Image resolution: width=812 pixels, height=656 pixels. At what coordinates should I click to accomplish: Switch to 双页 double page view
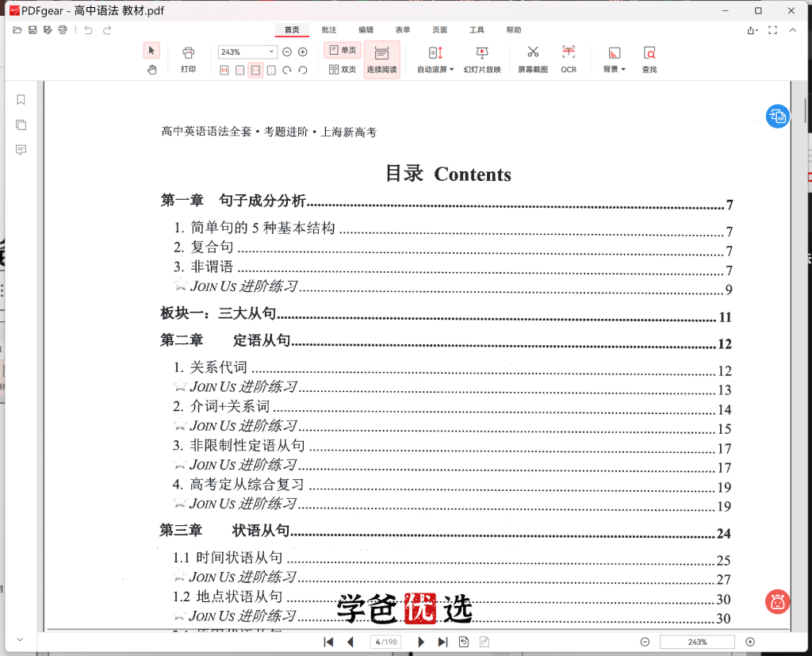click(x=343, y=70)
